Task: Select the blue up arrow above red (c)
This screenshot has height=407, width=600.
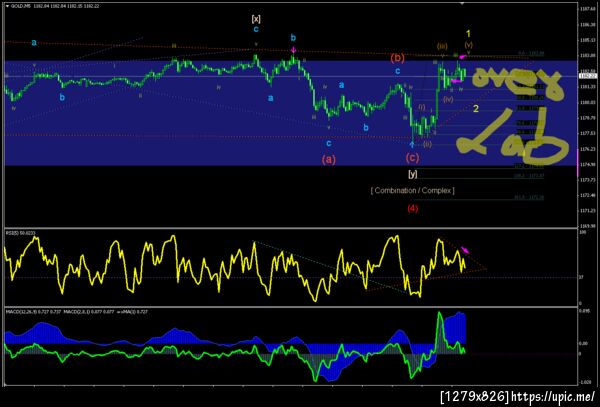Action: click(x=412, y=145)
